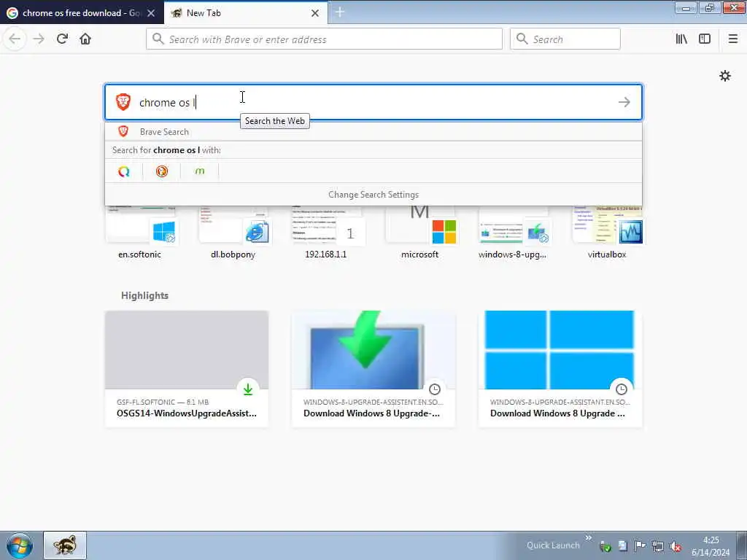Open dl.bobpony top site tile
747x560 pixels.
[x=233, y=232]
